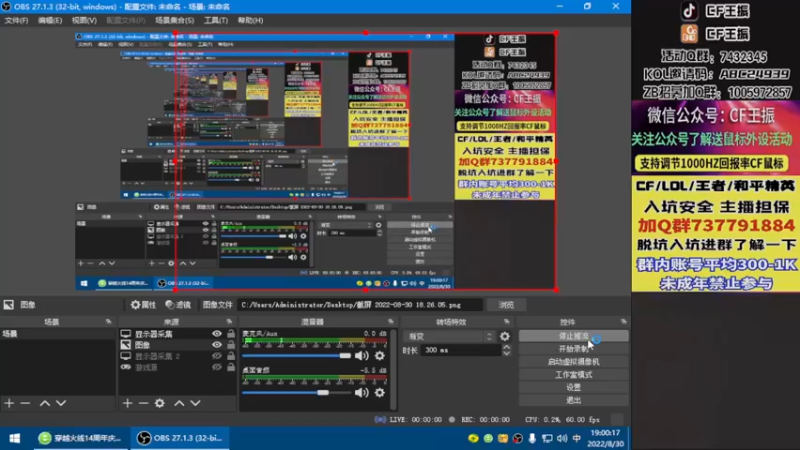Click 退出 button
Screen dimensions: 800x450
573,400
